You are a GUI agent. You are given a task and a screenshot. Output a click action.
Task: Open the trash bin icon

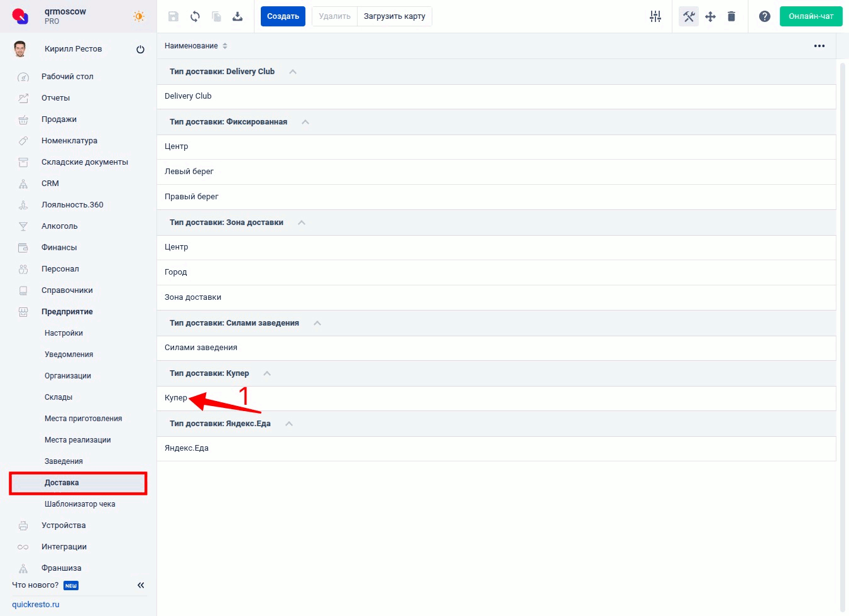(731, 16)
